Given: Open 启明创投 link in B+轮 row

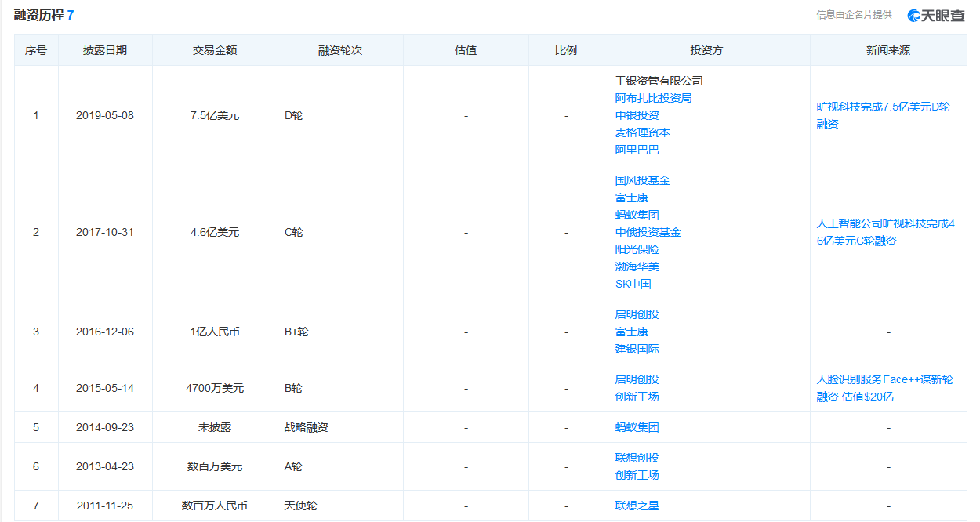Looking at the screenshot, I should point(637,314).
